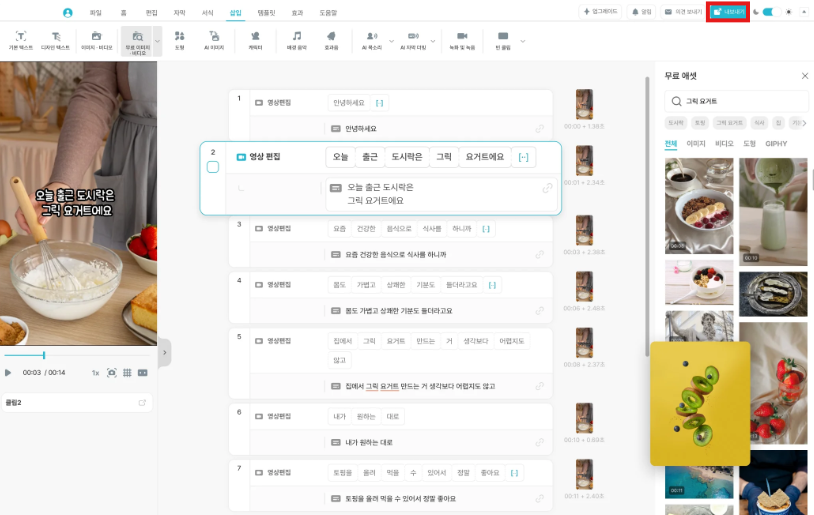
Task: Change the 1x playback speed
Action: [95, 373]
